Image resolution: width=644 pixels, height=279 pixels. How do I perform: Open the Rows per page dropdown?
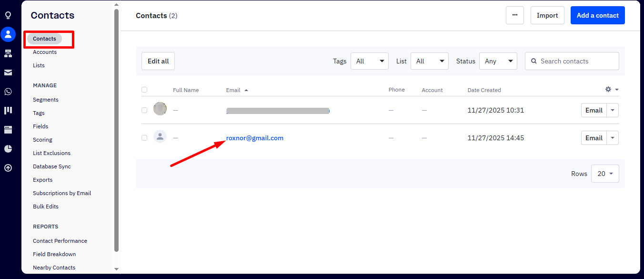pyautogui.click(x=605, y=174)
